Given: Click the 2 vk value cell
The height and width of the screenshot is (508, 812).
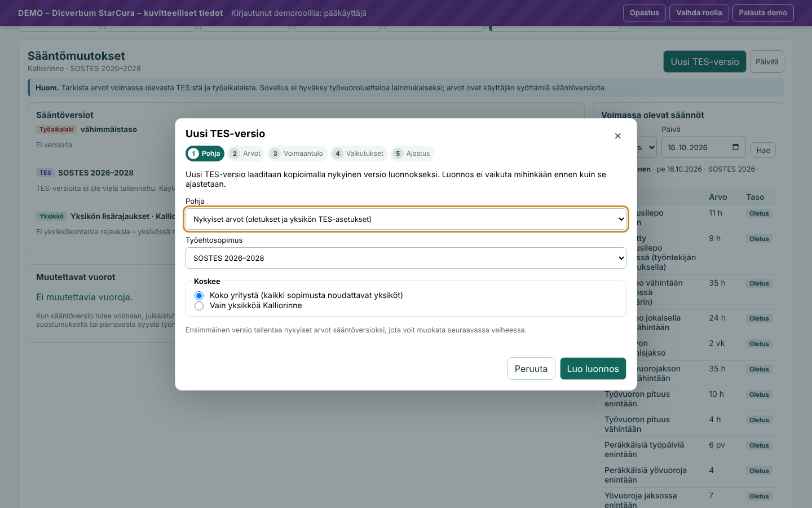Looking at the screenshot, I should (717, 343).
